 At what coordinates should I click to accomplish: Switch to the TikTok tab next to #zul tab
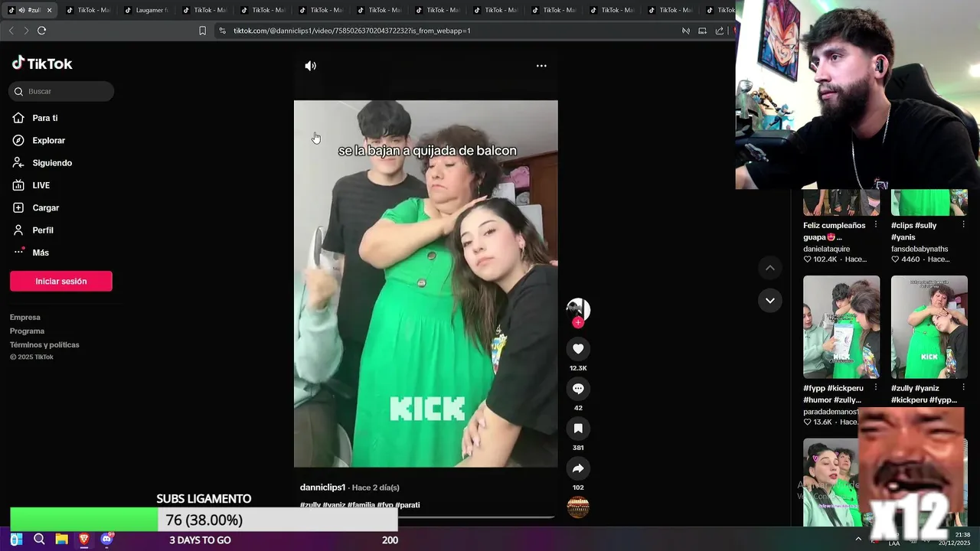(x=87, y=10)
